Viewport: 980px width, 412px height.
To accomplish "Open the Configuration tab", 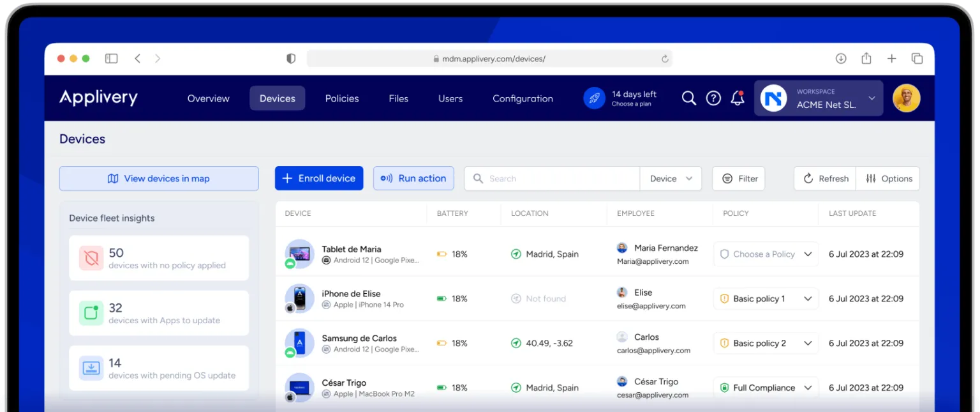I will pos(523,98).
